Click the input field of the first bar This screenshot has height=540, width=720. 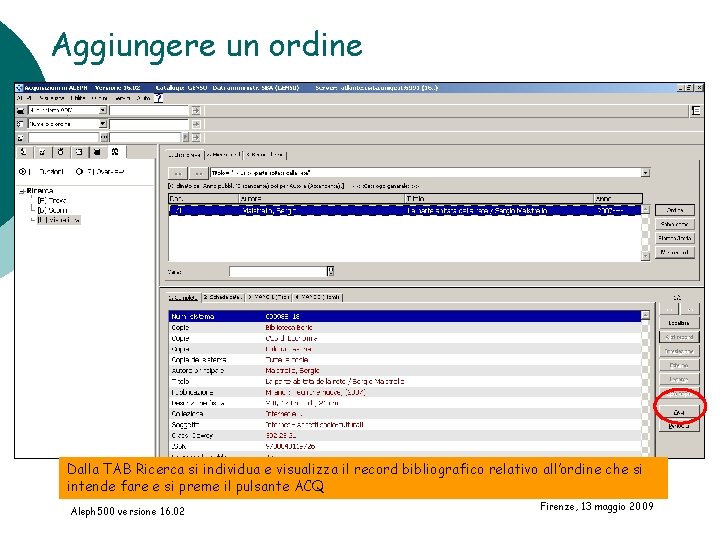(x=149, y=110)
